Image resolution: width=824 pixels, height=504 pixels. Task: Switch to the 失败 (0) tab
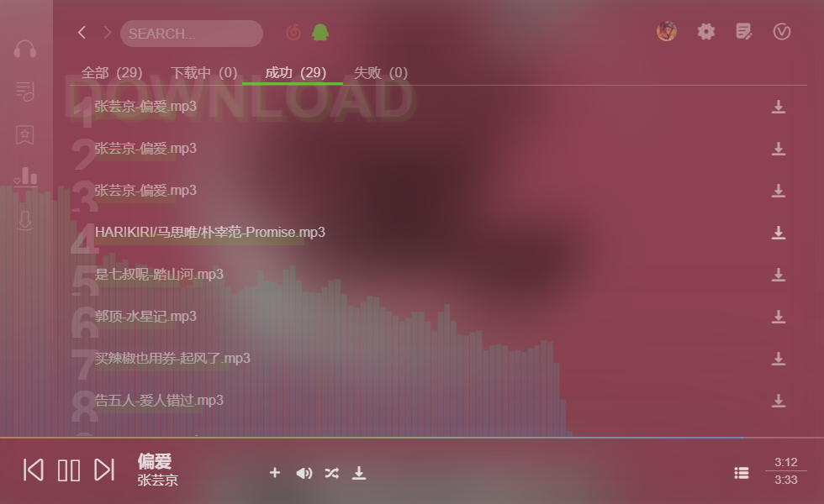tap(380, 72)
